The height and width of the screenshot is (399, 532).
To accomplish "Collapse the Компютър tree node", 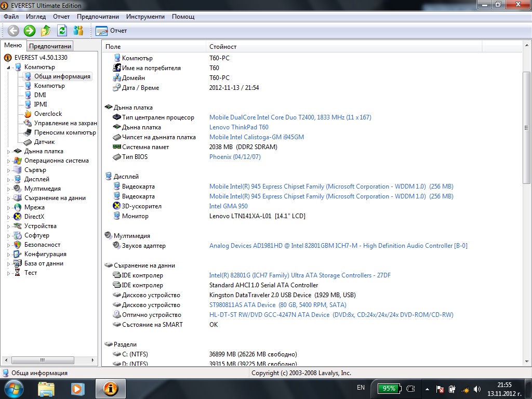I will tap(8, 68).
